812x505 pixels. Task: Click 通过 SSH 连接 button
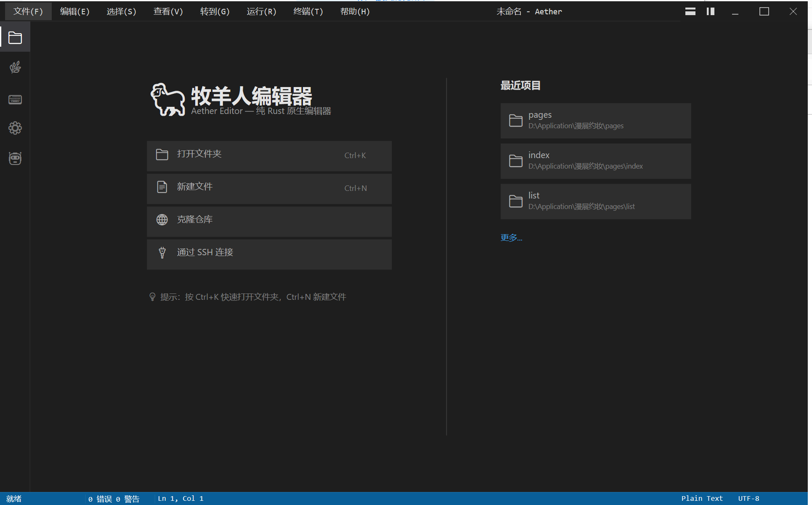point(269,254)
